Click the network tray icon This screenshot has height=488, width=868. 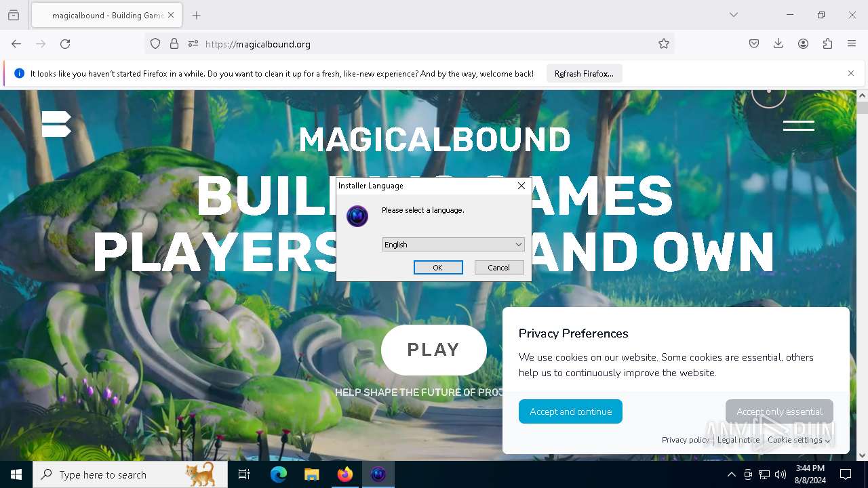764,474
